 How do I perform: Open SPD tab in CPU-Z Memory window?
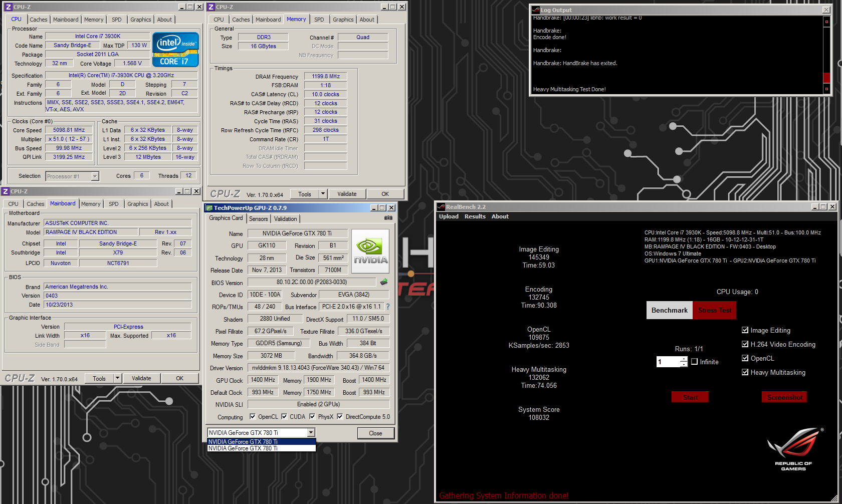pos(319,20)
